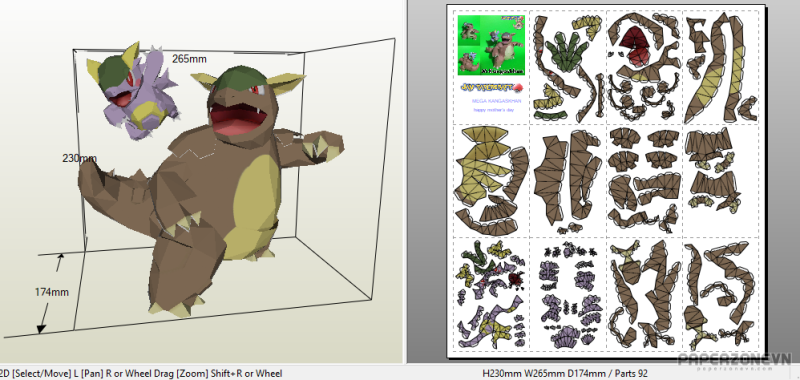
Task: Click the Jav Papercraft logo with Pokeball
Action: tap(492, 87)
